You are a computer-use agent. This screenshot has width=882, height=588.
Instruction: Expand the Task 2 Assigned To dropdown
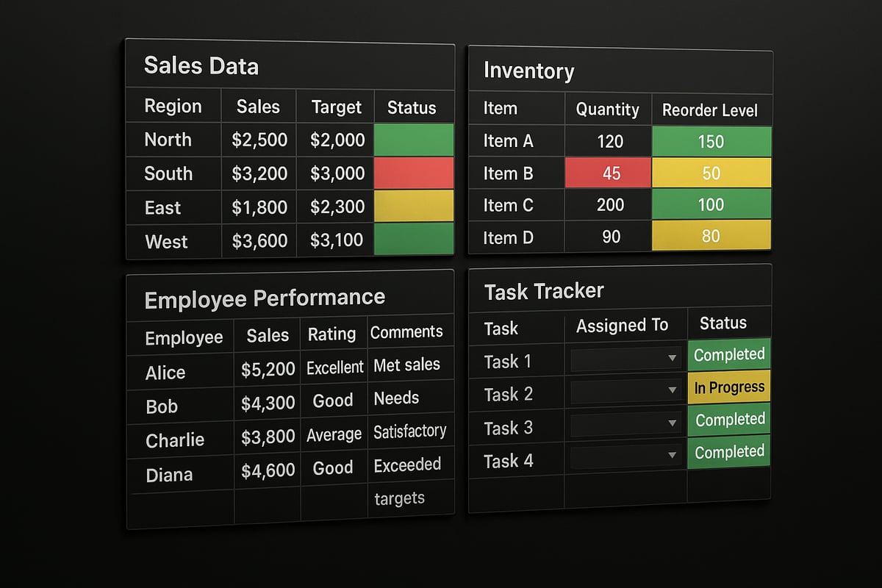[671, 391]
